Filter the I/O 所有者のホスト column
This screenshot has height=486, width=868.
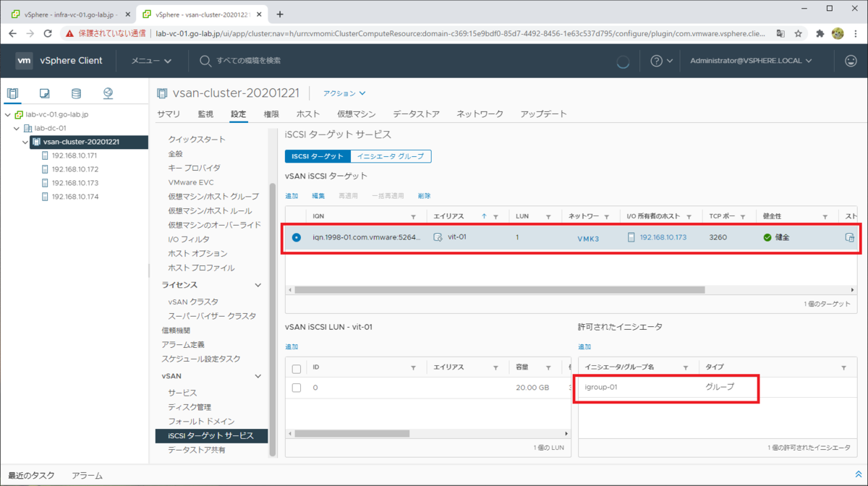689,216
